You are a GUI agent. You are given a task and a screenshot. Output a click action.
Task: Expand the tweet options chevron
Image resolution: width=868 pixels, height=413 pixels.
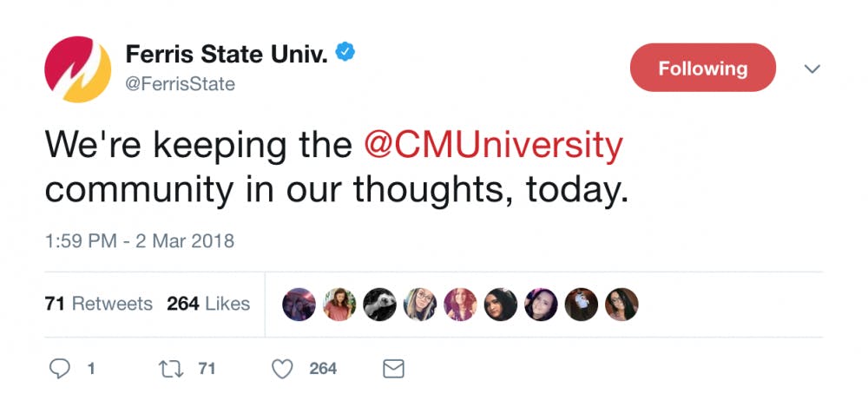click(x=812, y=68)
